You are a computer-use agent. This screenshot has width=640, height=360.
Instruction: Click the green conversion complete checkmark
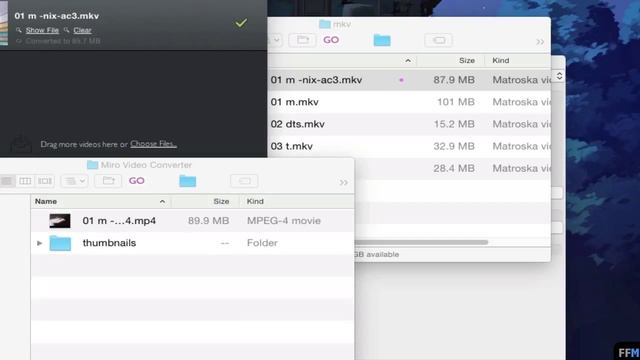(x=241, y=23)
